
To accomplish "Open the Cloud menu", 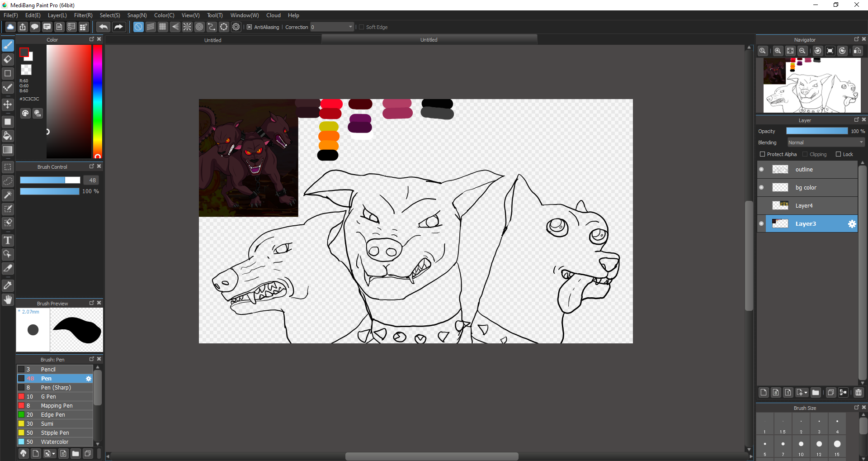I will coord(273,15).
